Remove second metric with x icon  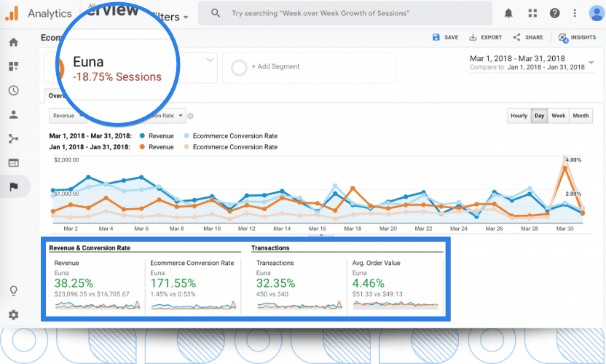(191, 116)
